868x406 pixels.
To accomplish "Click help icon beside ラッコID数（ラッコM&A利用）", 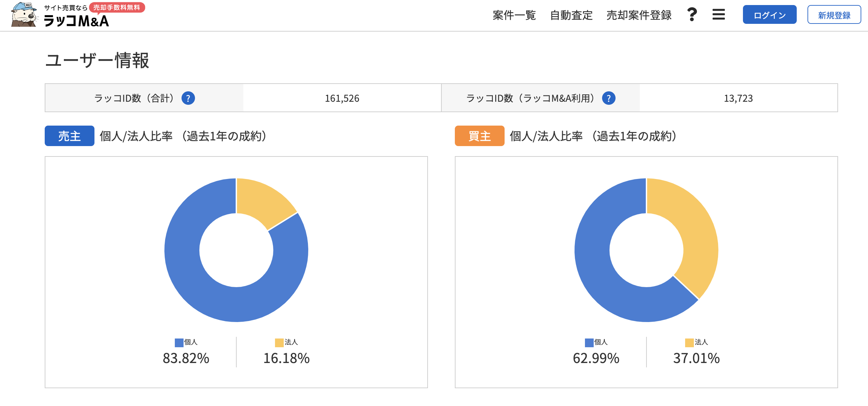I will tap(608, 98).
